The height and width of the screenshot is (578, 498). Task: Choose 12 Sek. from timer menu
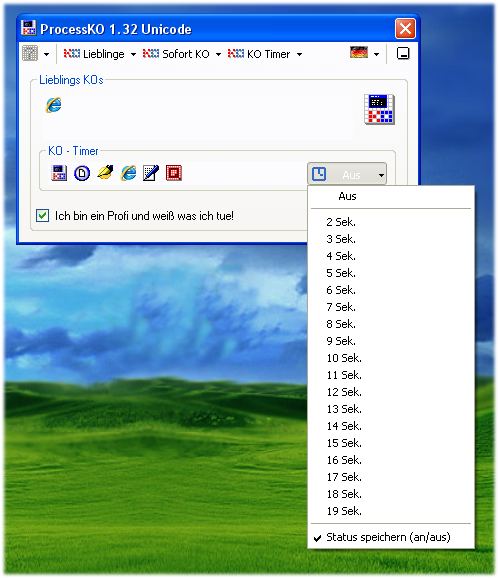pyautogui.click(x=391, y=392)
